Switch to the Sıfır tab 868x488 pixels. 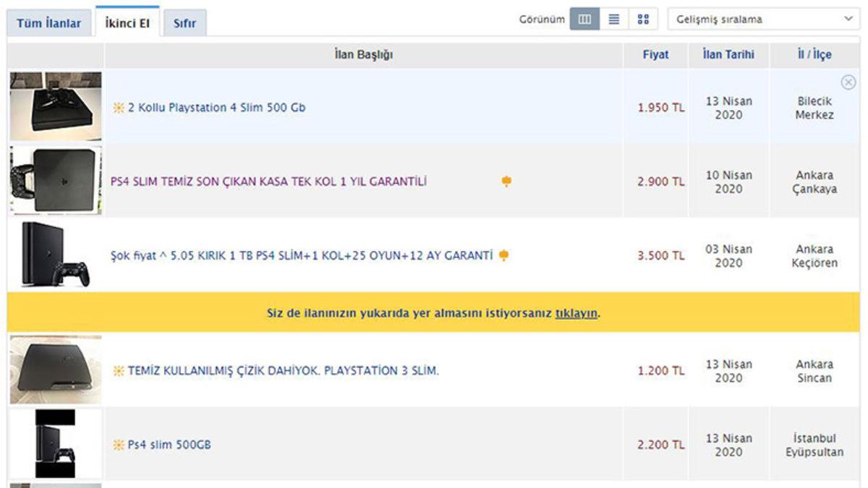(x=184, y=23)
